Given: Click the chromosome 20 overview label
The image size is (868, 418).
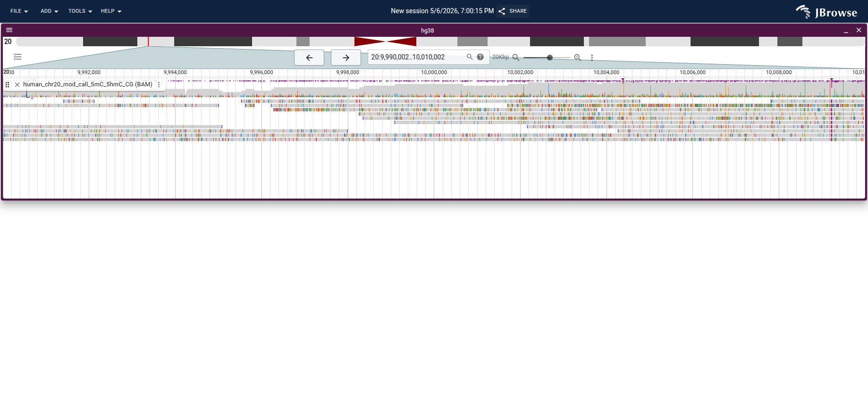Looking at the screenshot, I should click(x=8, y=42).
